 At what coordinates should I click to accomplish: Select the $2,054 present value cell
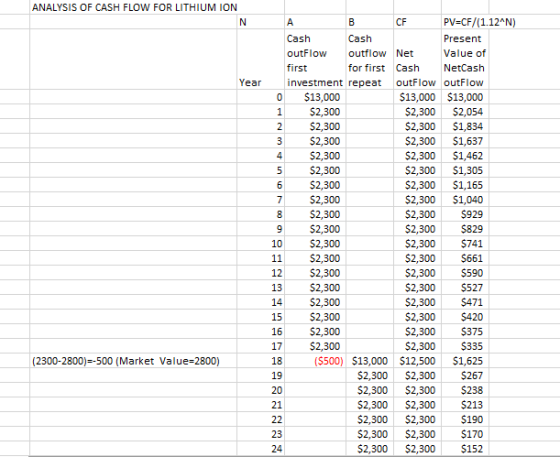[x=465, y=112]
